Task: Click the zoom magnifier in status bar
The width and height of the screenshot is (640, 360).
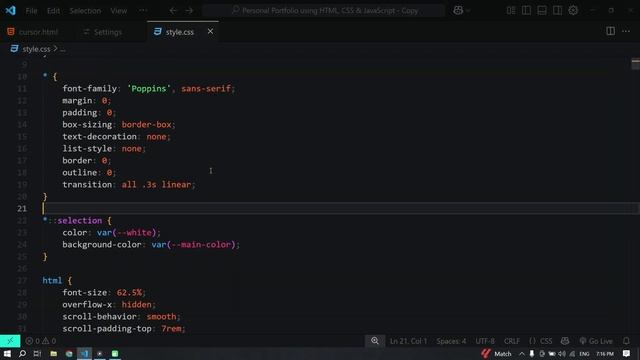Action: pos(375,340)
